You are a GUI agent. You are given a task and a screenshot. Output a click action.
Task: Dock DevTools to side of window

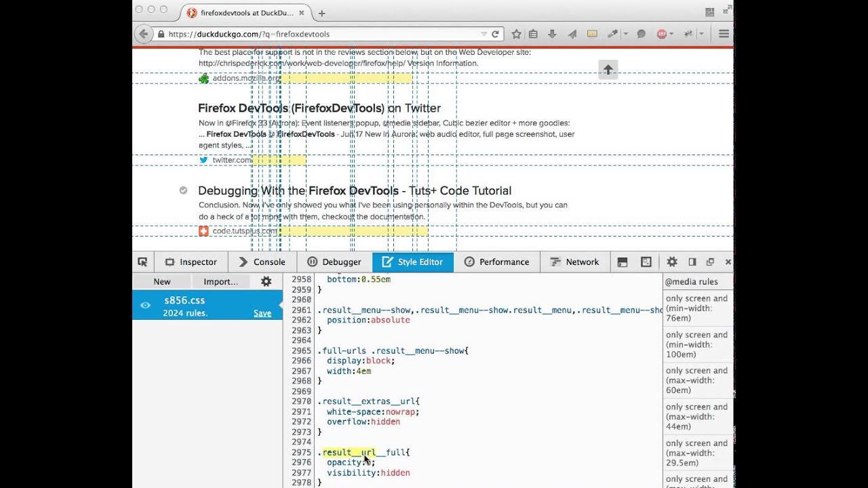tap(692, 262)
